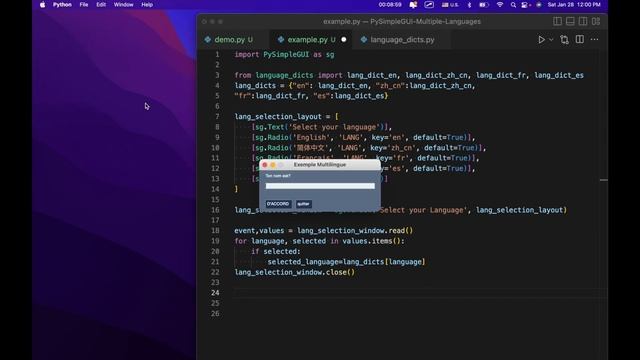Click the Exemple Multilingue title bar text
The image size is (640, 360).
pos(320,165)
